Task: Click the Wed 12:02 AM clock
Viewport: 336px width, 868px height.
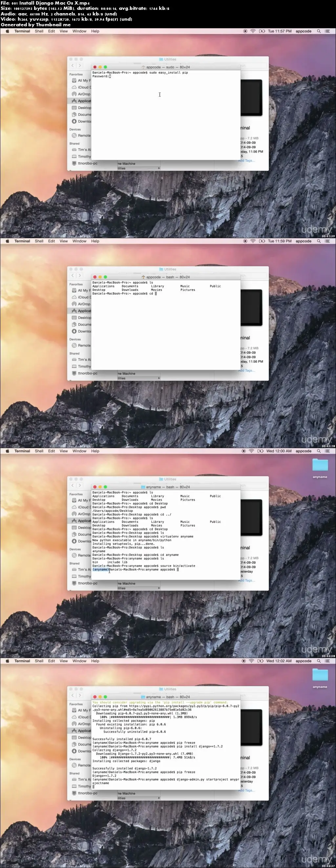Action: click(x=279, y=661)
